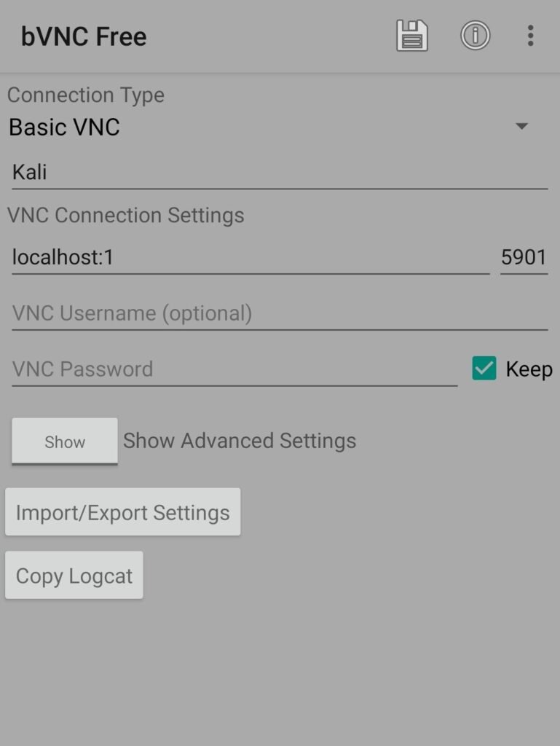Open Import/Export Settings
560x746 pixels.
(x=122, y=512)
